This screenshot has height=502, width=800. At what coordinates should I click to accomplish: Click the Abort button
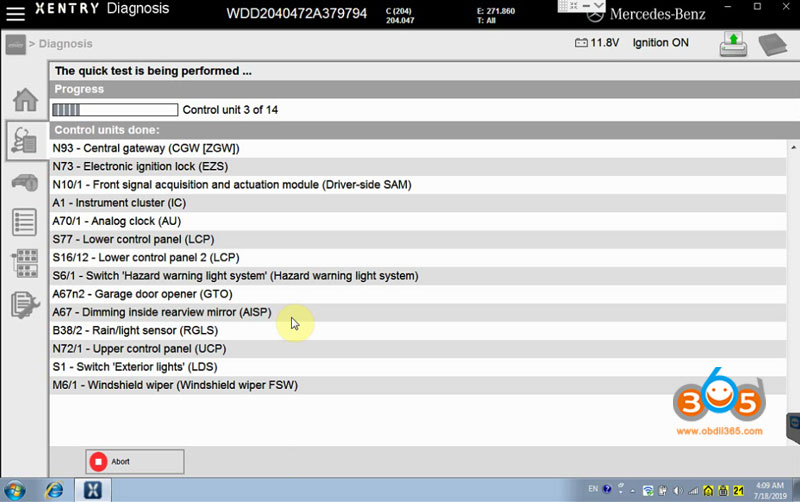(x=135, y=461)
